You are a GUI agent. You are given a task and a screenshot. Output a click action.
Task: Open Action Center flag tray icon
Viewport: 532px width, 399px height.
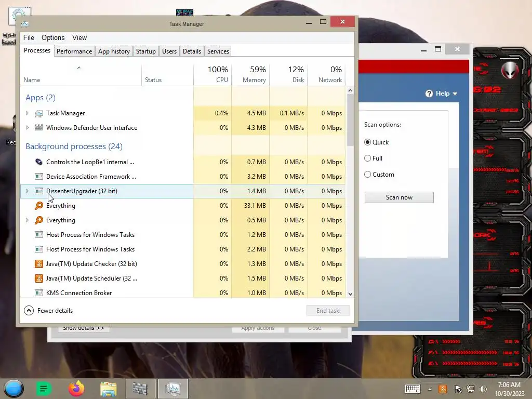(x=458, y=389)
